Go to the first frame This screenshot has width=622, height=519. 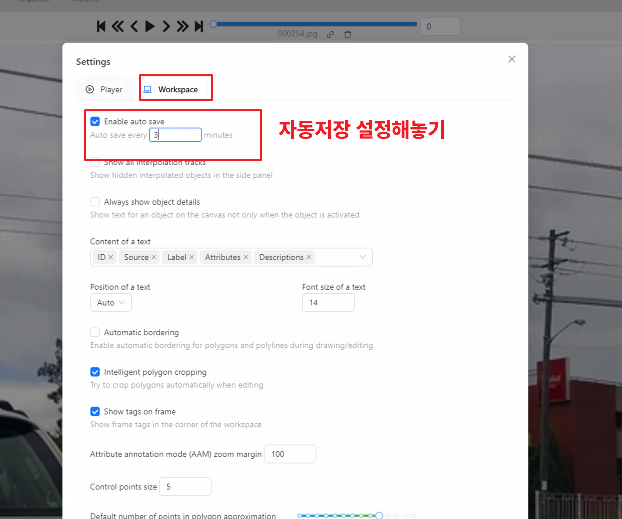tap(101, 26)
